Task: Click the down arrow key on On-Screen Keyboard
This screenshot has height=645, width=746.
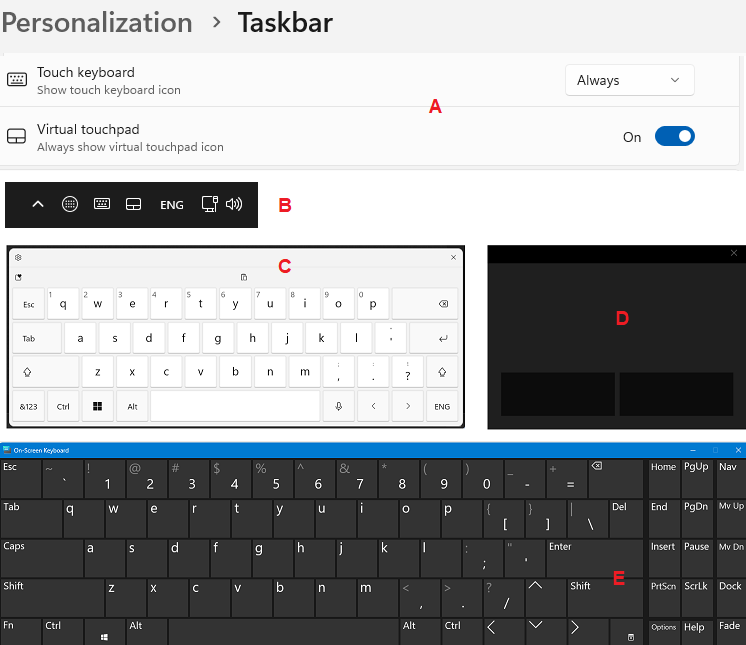Action: coord(546,632)
